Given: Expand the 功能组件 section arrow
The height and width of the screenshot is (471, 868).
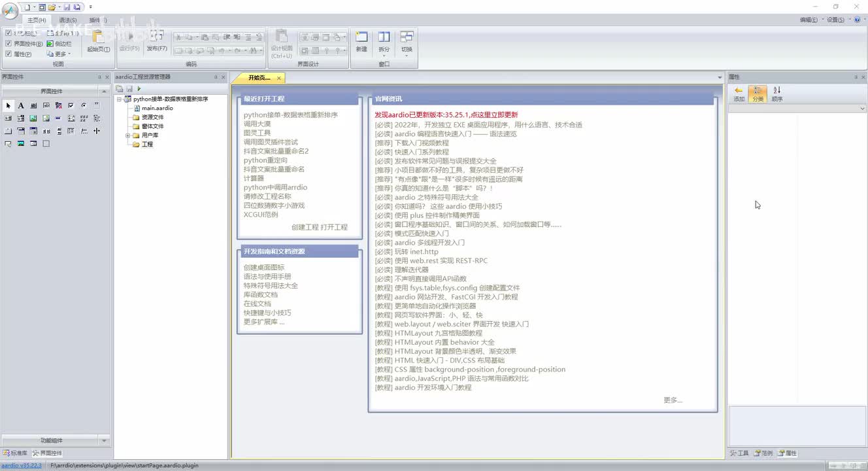Looking at the screenshot, I should click(x=103, y=441).
